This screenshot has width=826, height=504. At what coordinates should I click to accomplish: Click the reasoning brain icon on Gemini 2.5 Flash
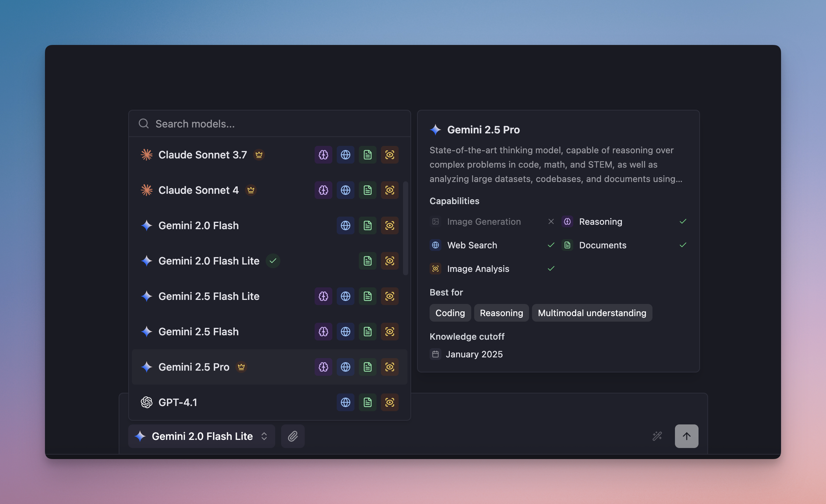pos(323,332)
